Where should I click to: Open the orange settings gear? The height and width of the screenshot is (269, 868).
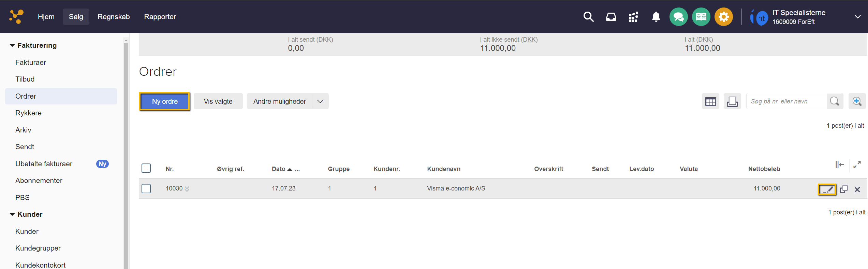(723, 17)
